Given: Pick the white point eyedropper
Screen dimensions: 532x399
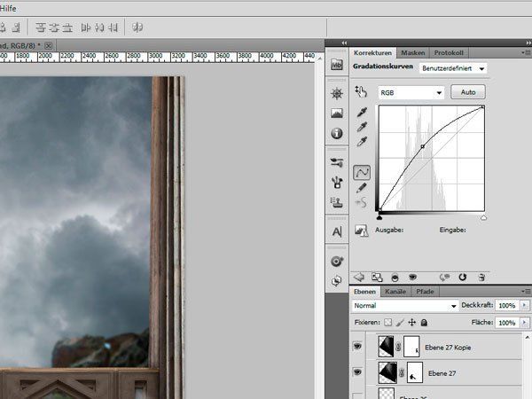Looking at the screenshot, I should (x=362, y=142).
